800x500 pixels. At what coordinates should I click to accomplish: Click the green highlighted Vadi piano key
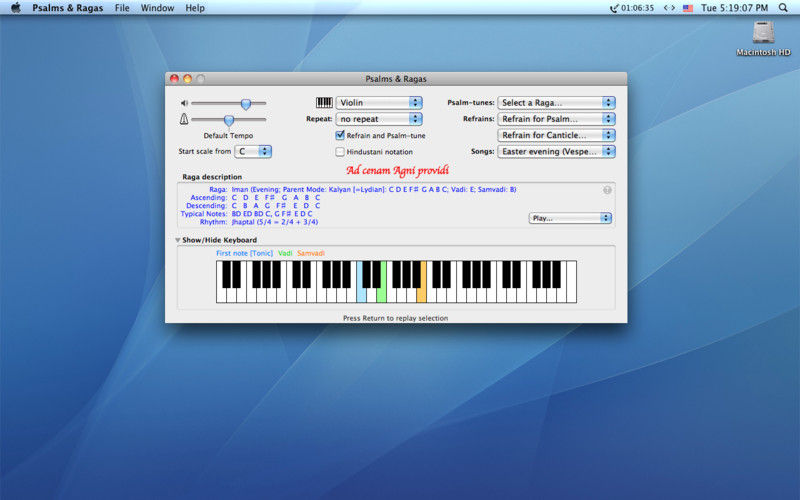click(381, 294)
